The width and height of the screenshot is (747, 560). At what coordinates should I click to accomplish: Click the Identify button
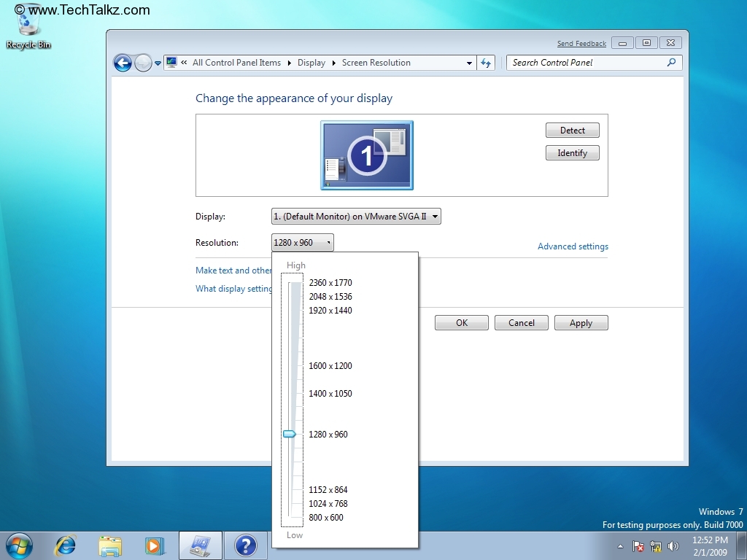(572, 153)
